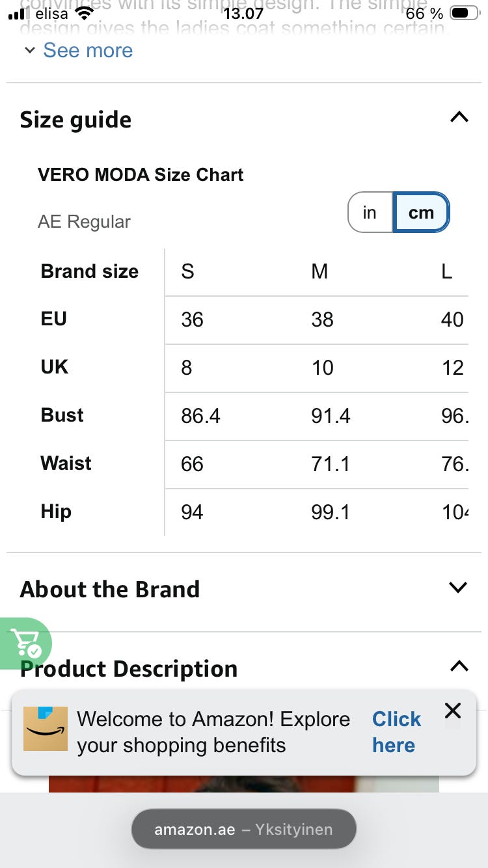The height and width of the screenshot is (868, 488).
Task: Tap the battery icon in status bar
Action: coord(463,13)
